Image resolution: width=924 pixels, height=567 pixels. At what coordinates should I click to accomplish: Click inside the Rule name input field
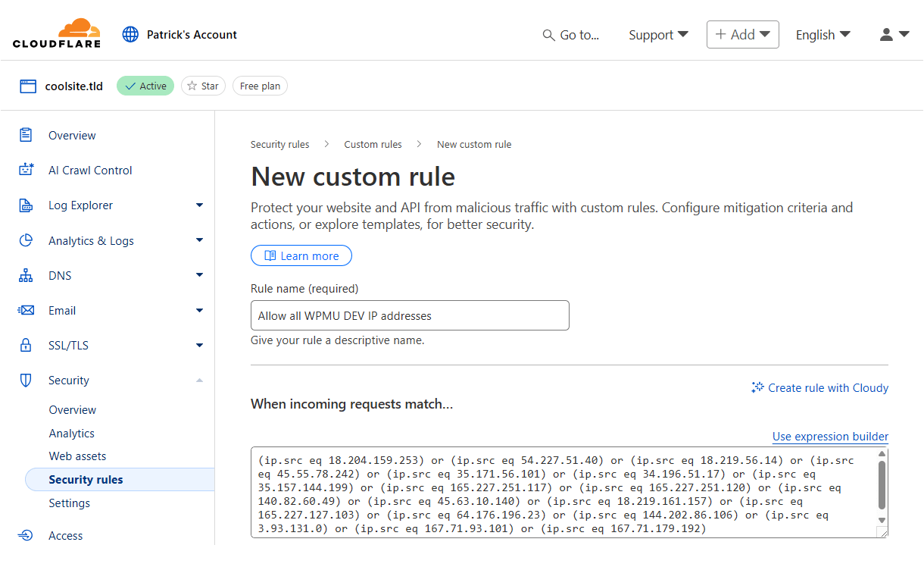409,315
